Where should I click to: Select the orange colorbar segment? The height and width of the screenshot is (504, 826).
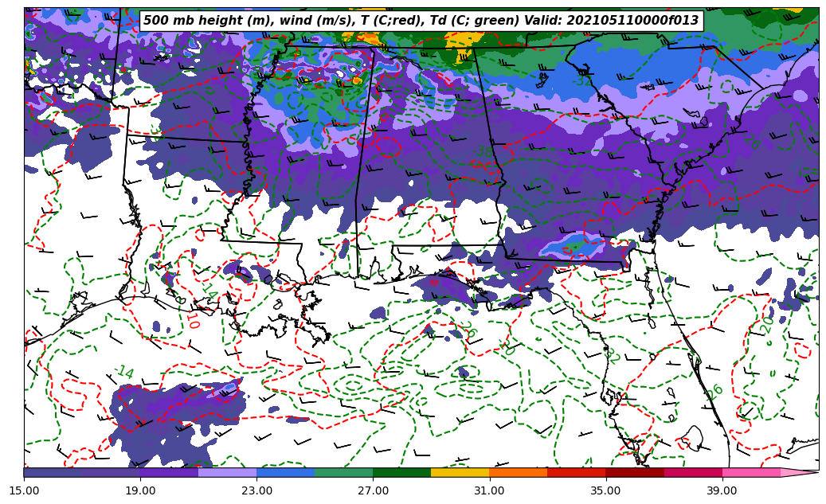[x=518, y=472]
